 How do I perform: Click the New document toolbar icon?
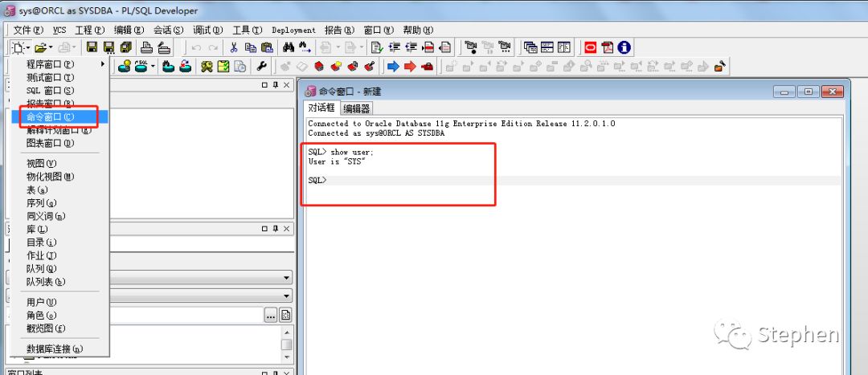tap(18, 47)
